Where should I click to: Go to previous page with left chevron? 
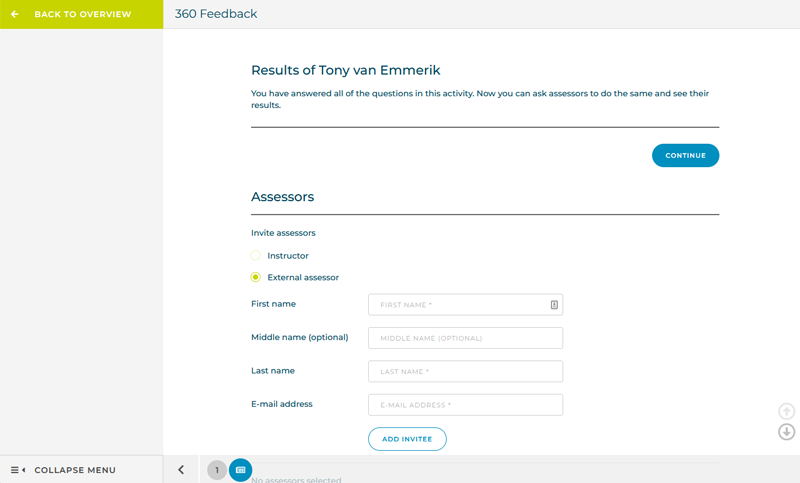181,470
